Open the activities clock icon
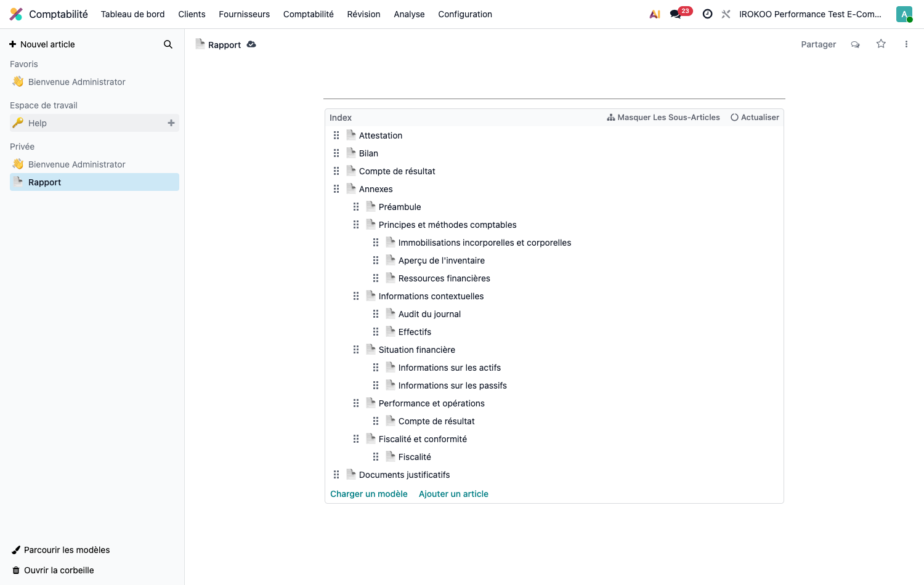 708,14
